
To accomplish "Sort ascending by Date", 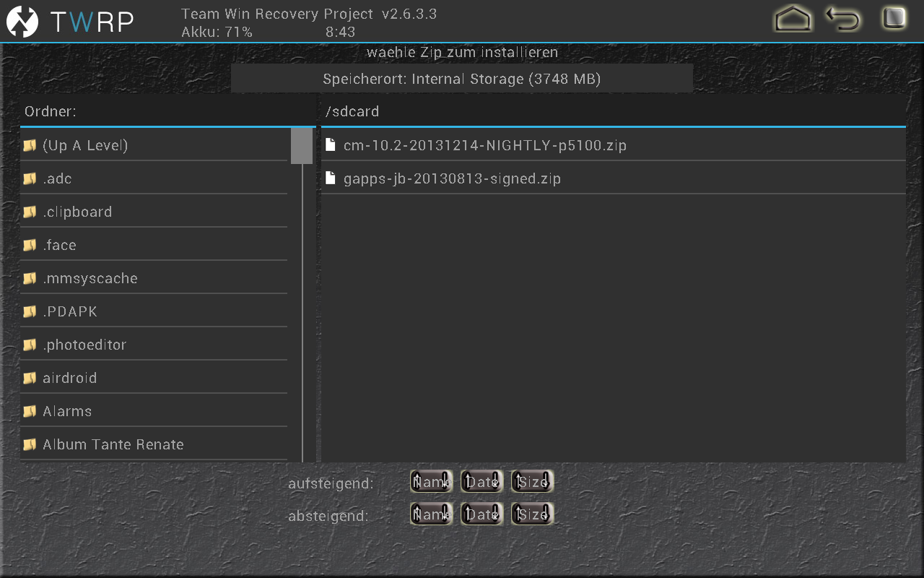I will [481, 482].
